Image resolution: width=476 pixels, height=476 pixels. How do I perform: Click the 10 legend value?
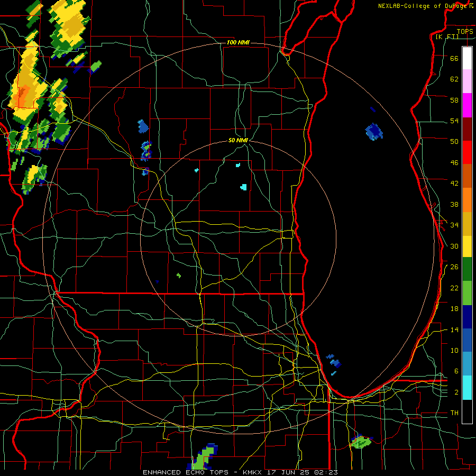(x=454, y=350)
